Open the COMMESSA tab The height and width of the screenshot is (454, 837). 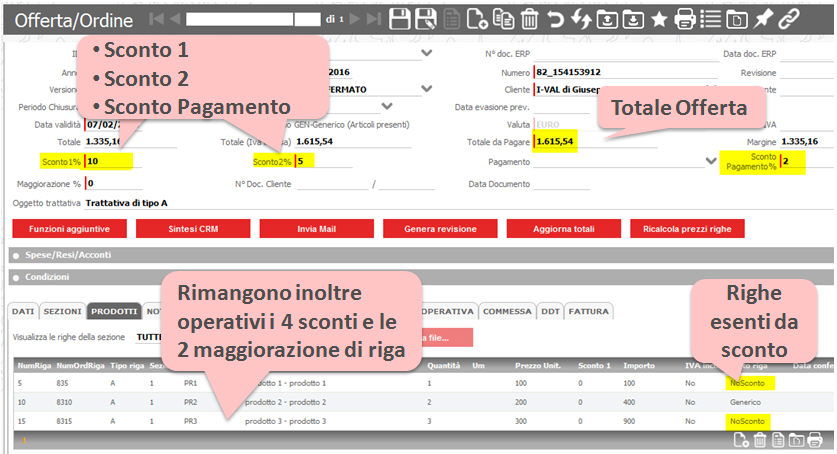(507, 311)
